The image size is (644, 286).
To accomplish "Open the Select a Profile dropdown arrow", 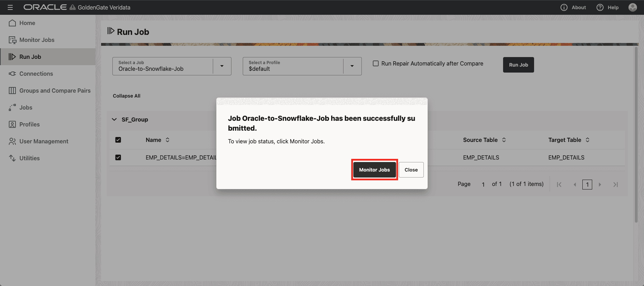I will coord(352,66).
